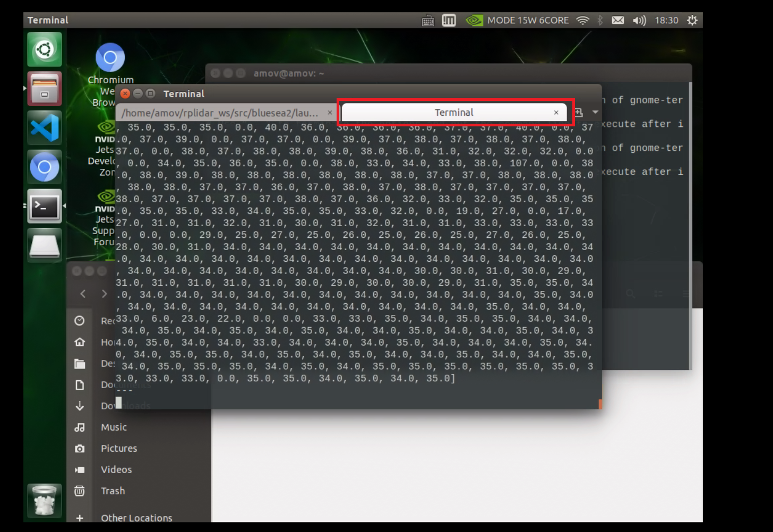This screenshot has width=773, height=532.
Task: Open the Chromium browser in the dock
Action: pos(45,167)
